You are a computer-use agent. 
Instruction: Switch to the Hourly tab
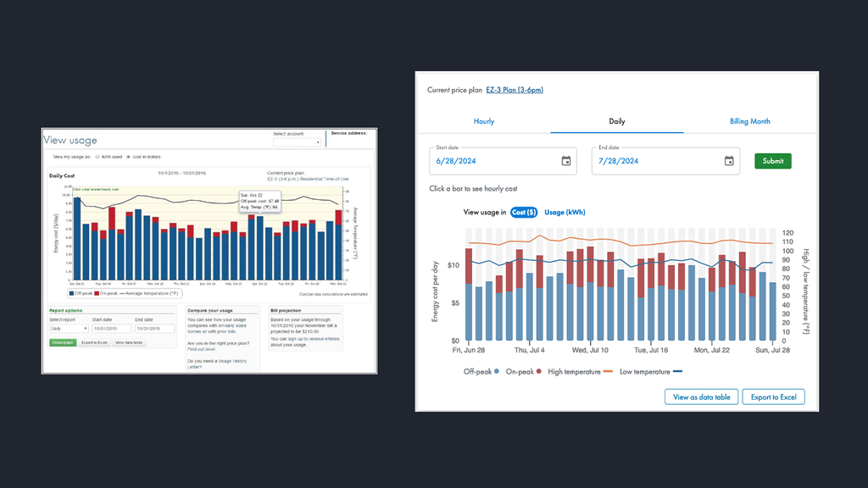(x=484, y=121)
